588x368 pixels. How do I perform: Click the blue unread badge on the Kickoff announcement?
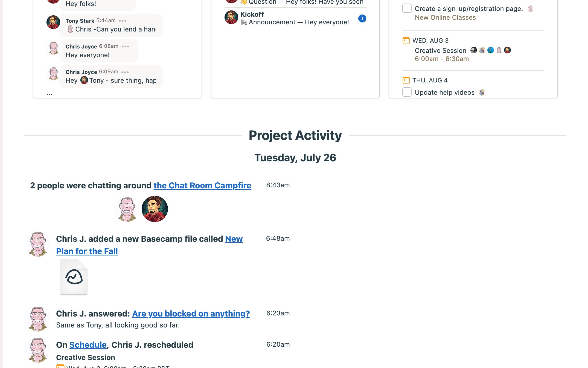point(362,19)
